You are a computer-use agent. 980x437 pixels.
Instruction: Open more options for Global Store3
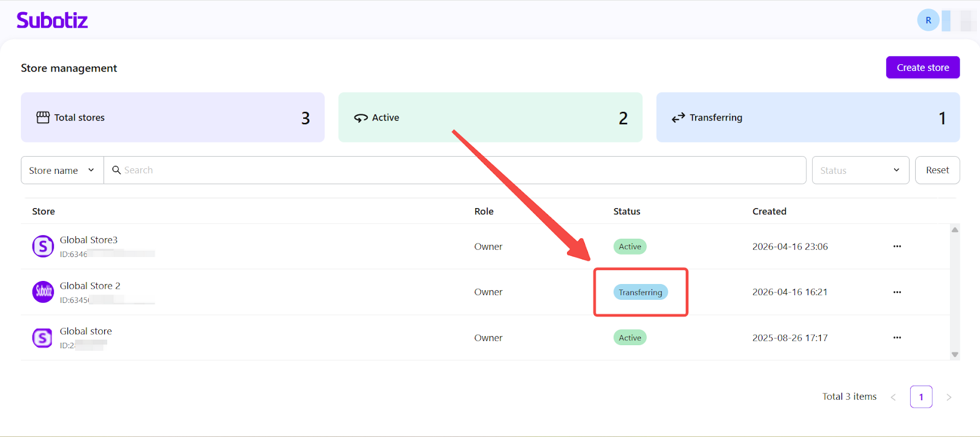tap(897, 247)
